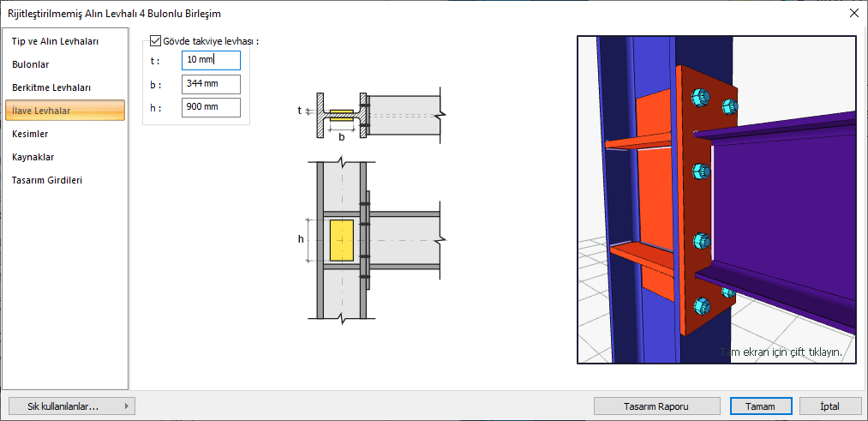Switch to Berkitme Levhaları tab
868x421 pixels.
click(51, 87)
